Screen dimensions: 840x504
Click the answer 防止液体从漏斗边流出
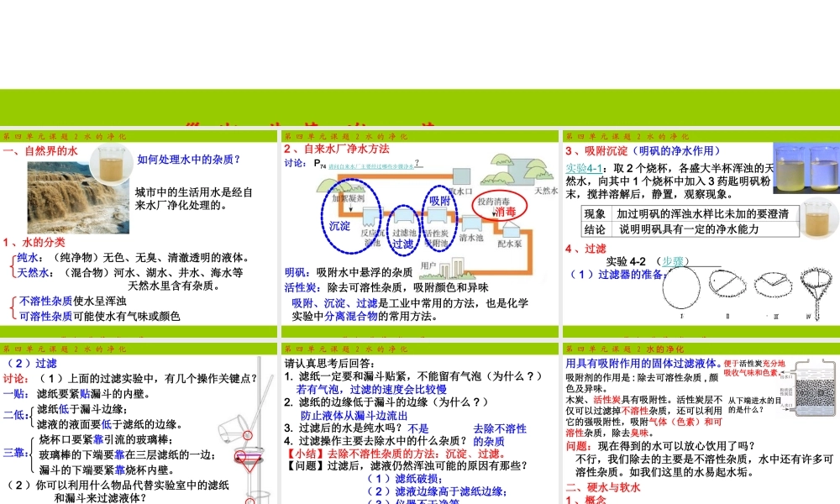click(x=354, y=416)
